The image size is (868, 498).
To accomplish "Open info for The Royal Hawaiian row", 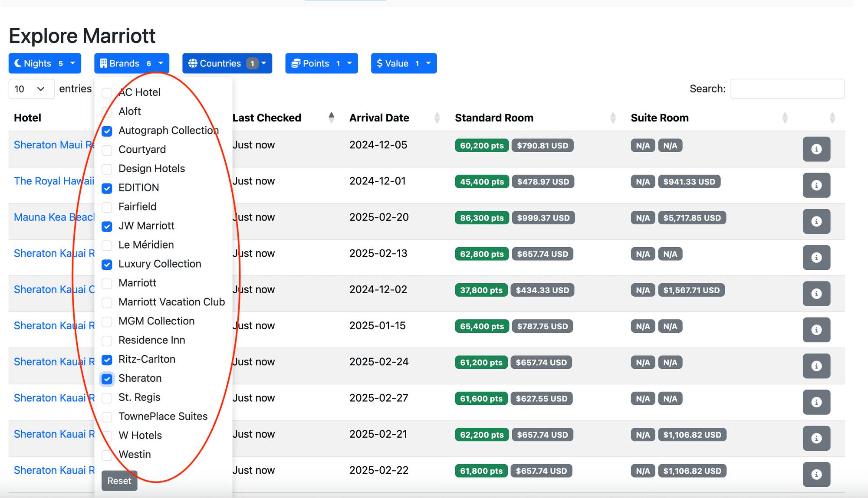I will click(816, 185).
